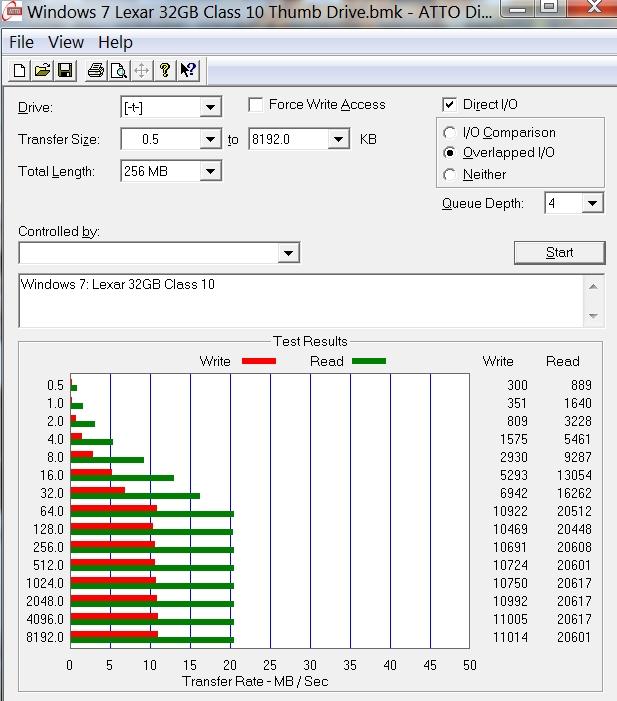Click the Open folder toolbar icon
Image resolution: width=617 pixels, height=701 pixels.
(42, 71)
